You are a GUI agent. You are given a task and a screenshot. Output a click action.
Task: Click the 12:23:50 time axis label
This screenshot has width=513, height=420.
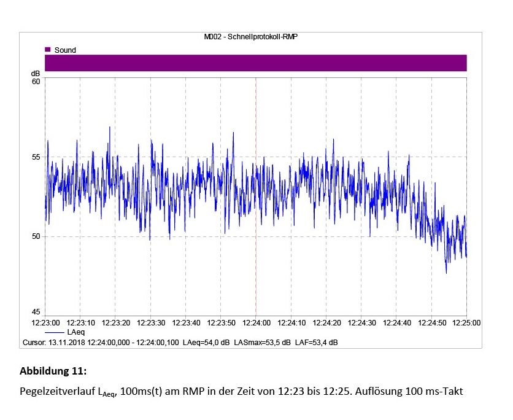tap(220, 322)
